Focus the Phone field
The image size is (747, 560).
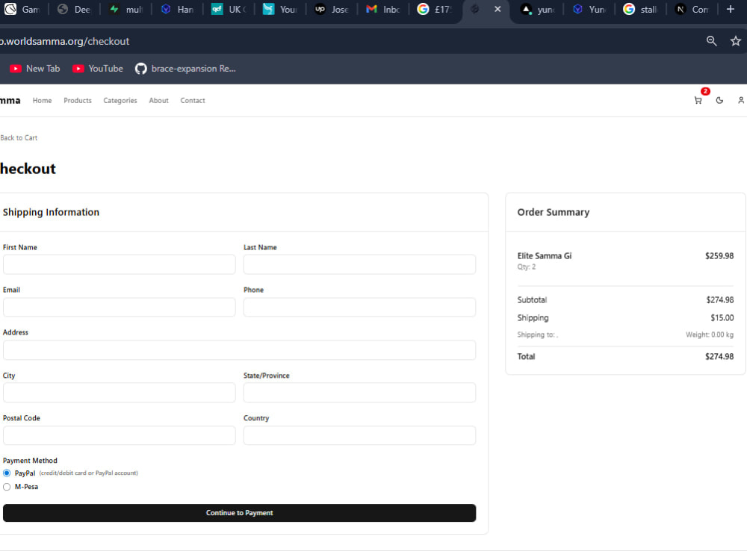360,307
